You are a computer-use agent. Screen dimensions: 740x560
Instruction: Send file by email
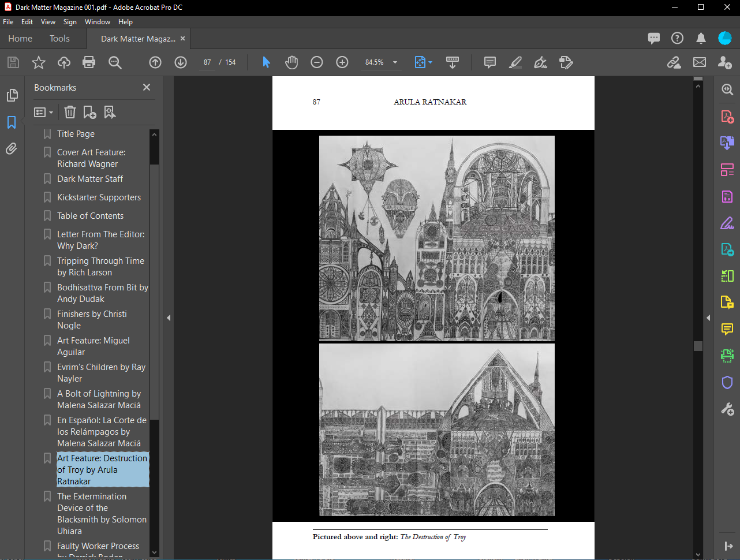[x=700, y=62]
